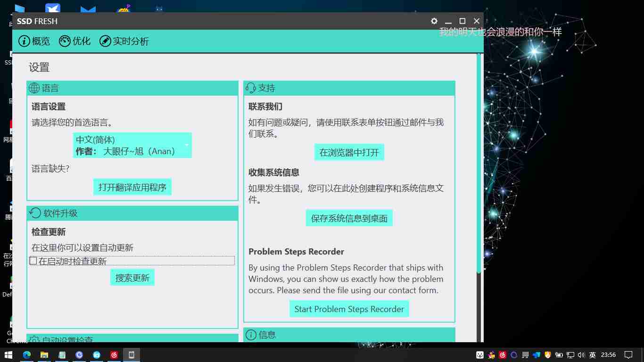Click the 设置 page heading
This screenshot has width=644, height=362.
point(39,67)
